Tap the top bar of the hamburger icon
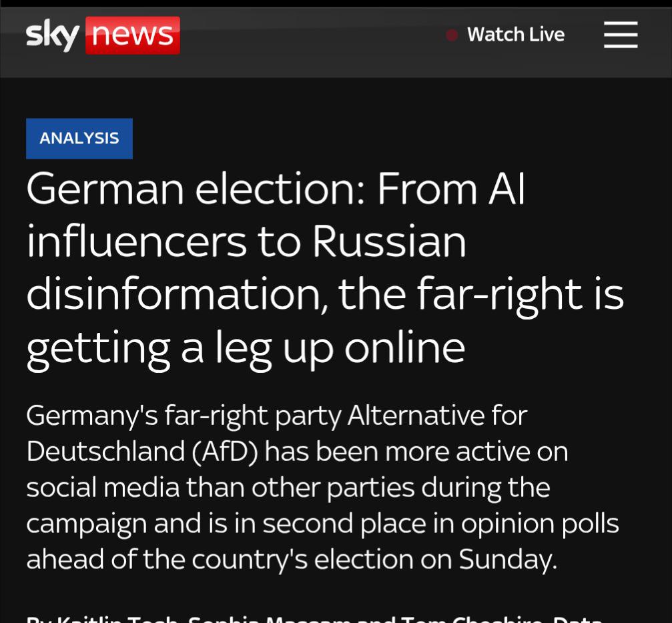672x623 pixels. 621,23
